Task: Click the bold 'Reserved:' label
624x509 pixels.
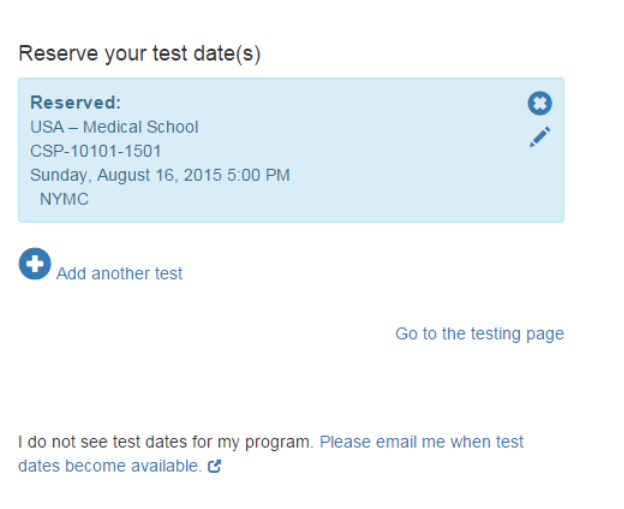Action: [x=75, y=103]
